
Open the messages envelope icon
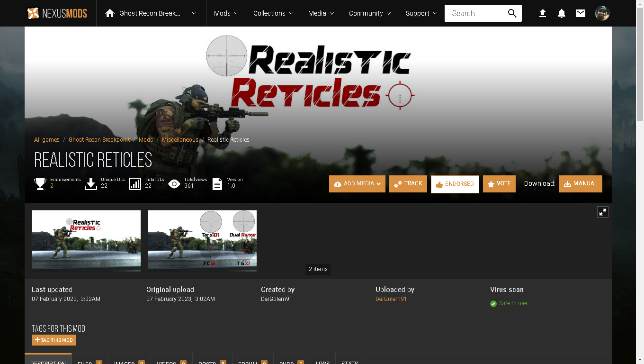pos(581,13)
